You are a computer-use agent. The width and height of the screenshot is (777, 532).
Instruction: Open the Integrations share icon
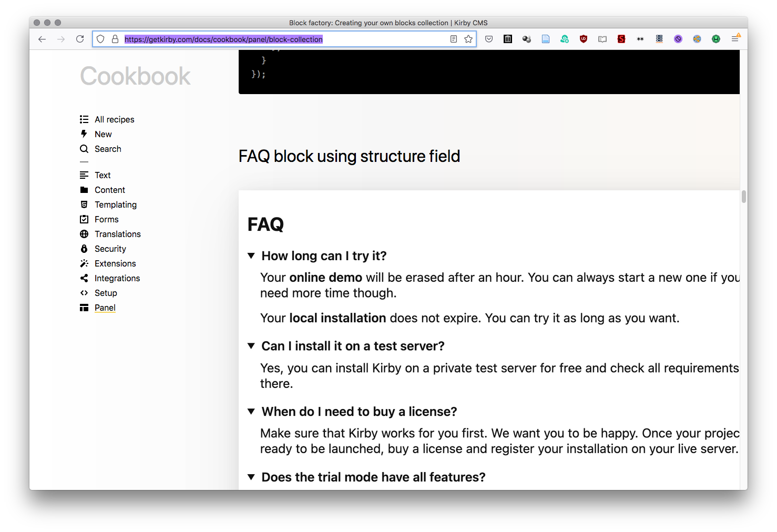pyautogui.click(x=84, y=278)
